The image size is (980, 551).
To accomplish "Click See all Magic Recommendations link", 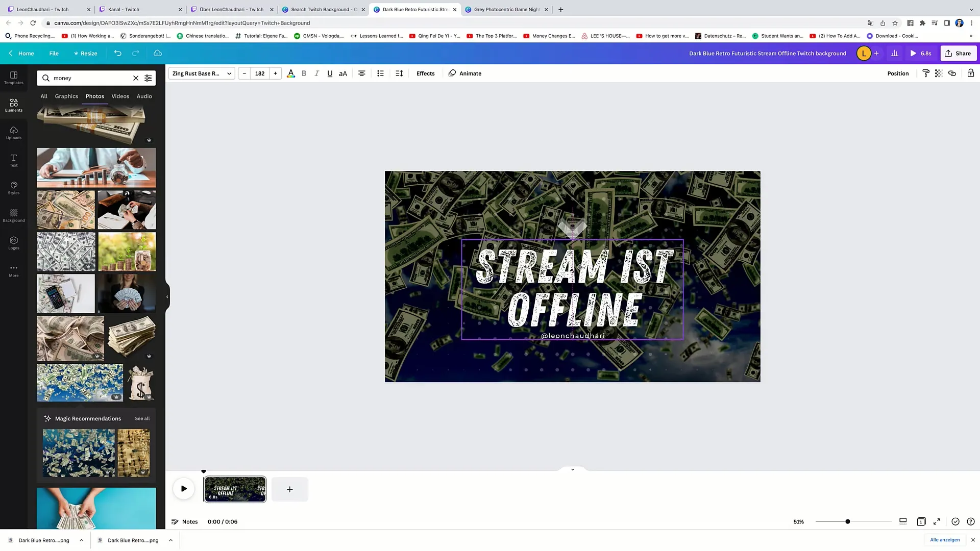I will pos(142,418).
